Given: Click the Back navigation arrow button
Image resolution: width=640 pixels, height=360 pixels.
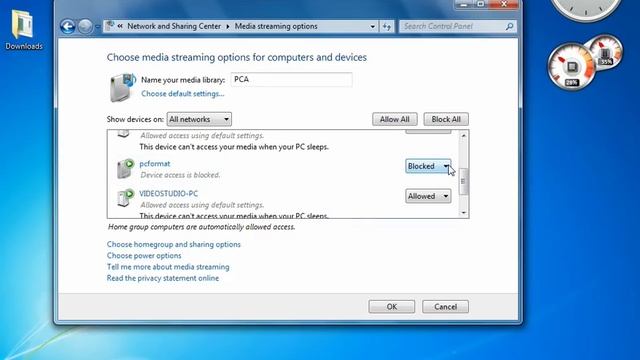Looking at the screenshot, I should click(68, 27).
